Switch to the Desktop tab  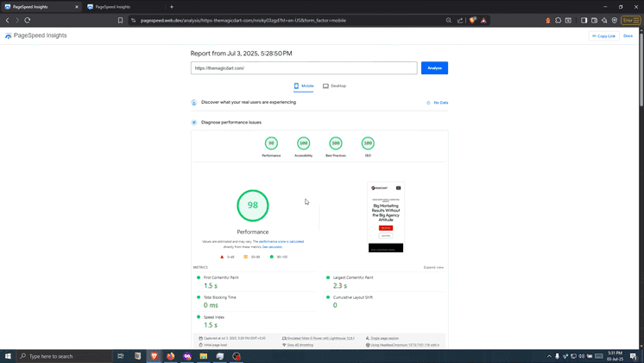point(334,86)
